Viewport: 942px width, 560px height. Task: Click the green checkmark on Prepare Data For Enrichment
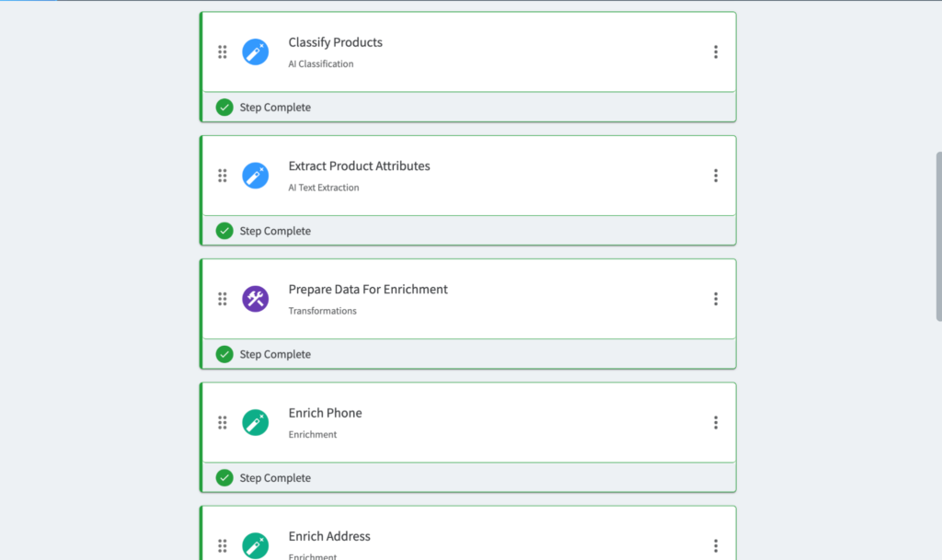point(224,353)
